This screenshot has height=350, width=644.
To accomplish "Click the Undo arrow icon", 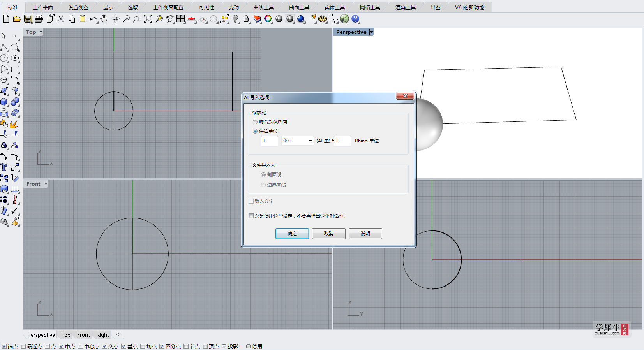I will pyautogui.click(x=94, y=19).
